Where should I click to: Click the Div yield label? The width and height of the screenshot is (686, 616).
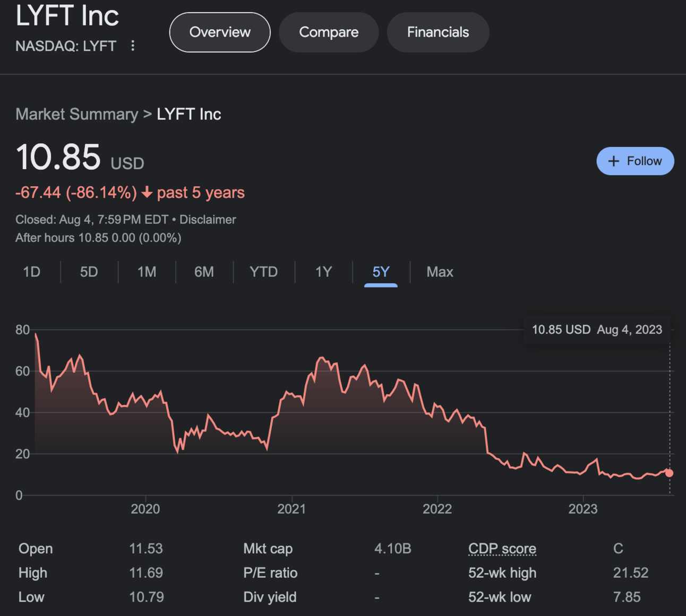(x=270, y=597)
